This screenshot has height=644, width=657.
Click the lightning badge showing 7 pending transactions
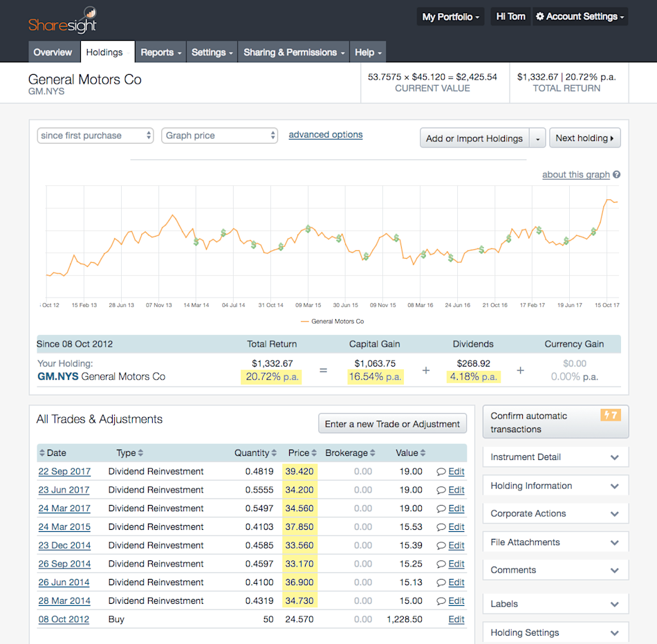click(x=611, y=415)
